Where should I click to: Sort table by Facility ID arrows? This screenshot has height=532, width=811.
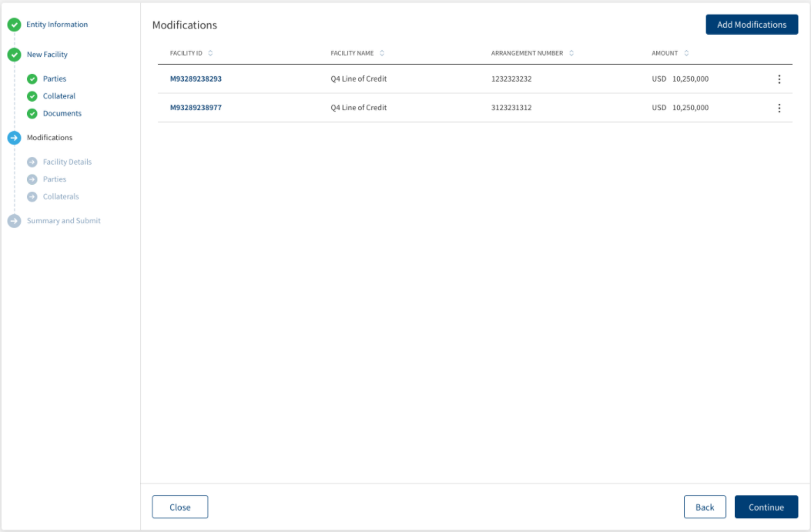210,52
